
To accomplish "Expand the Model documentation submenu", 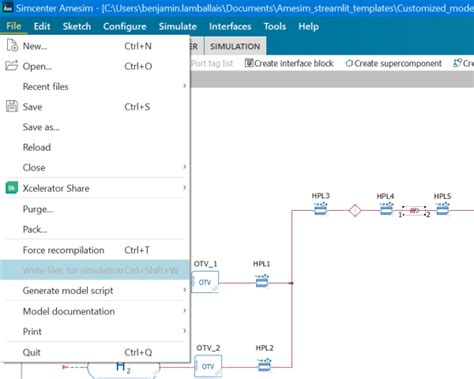I will pyautogui.click(x=95, y=311).
